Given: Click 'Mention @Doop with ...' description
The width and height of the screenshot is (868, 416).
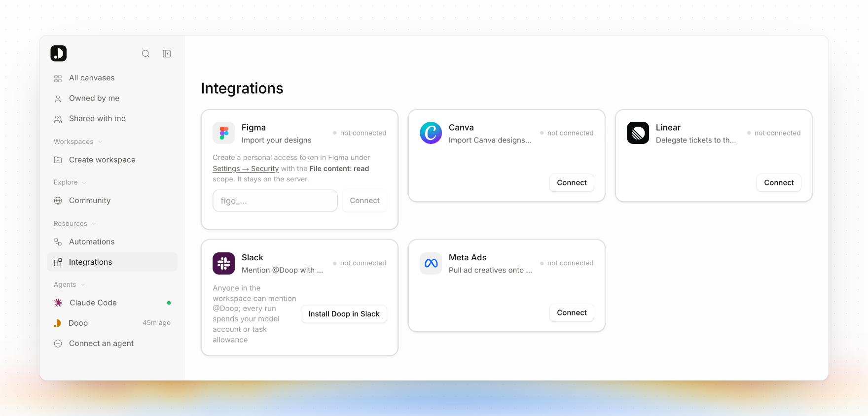Looking at the screenshot, I should point(283,270).
